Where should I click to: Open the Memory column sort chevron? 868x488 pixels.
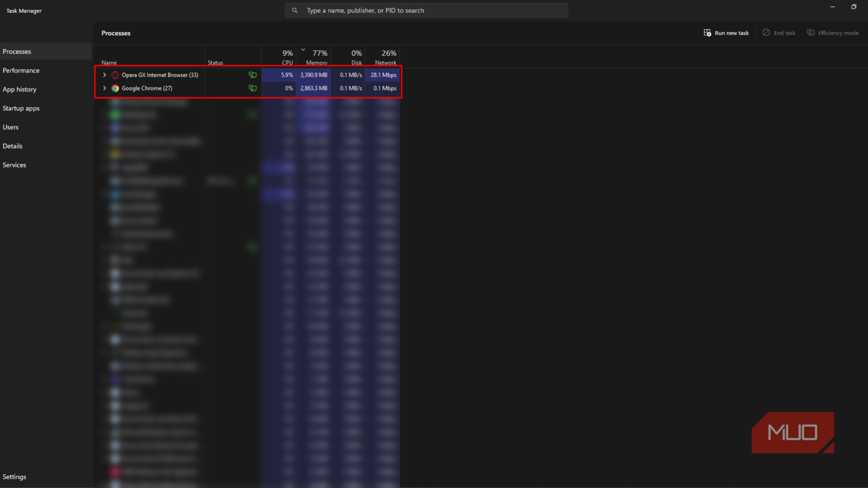pos(303,49)
